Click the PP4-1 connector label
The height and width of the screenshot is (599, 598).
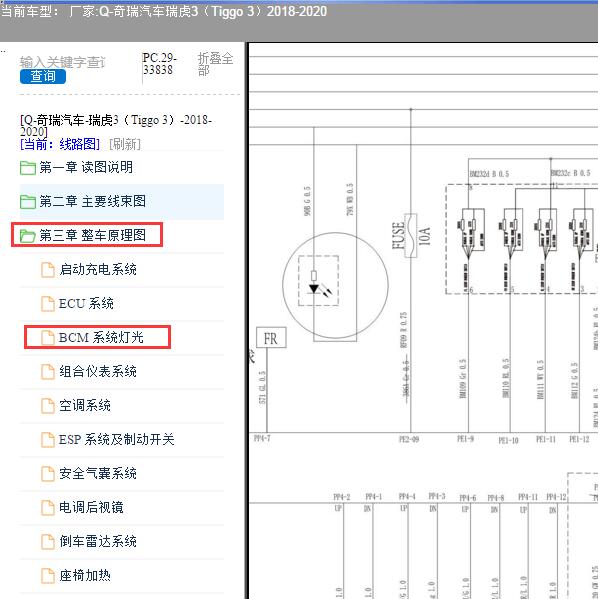pos(373,496)
